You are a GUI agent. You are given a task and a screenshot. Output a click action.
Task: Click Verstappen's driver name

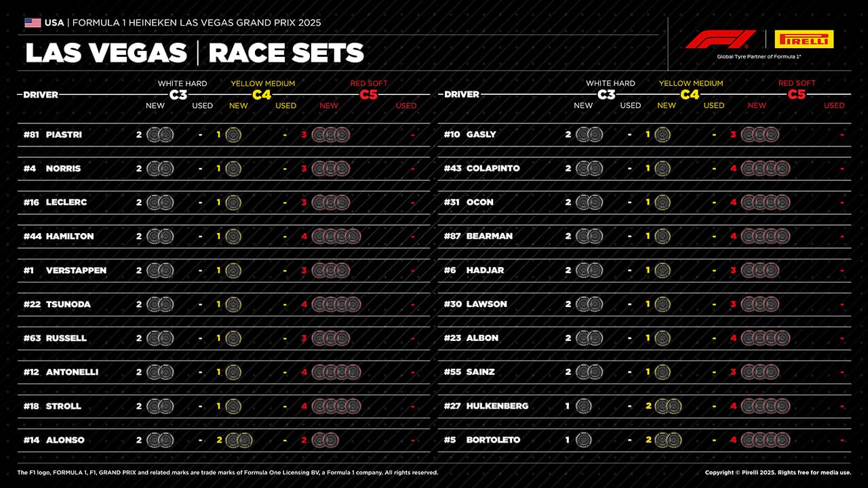pos(76,270)
